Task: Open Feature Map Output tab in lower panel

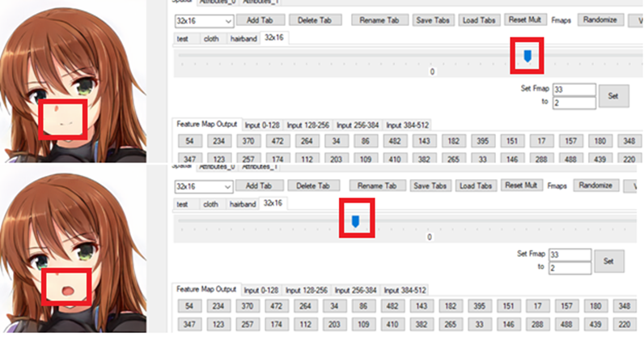Action: pos(206,289)
